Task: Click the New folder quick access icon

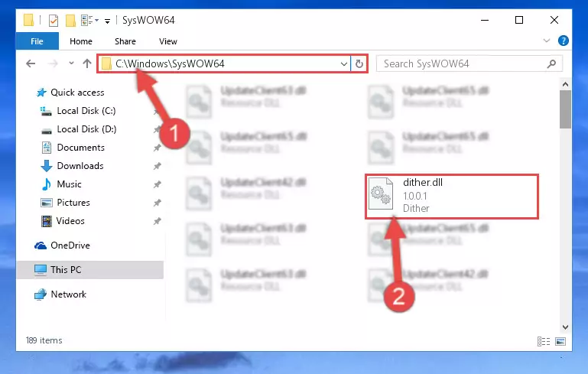Action: coord(70,20)
